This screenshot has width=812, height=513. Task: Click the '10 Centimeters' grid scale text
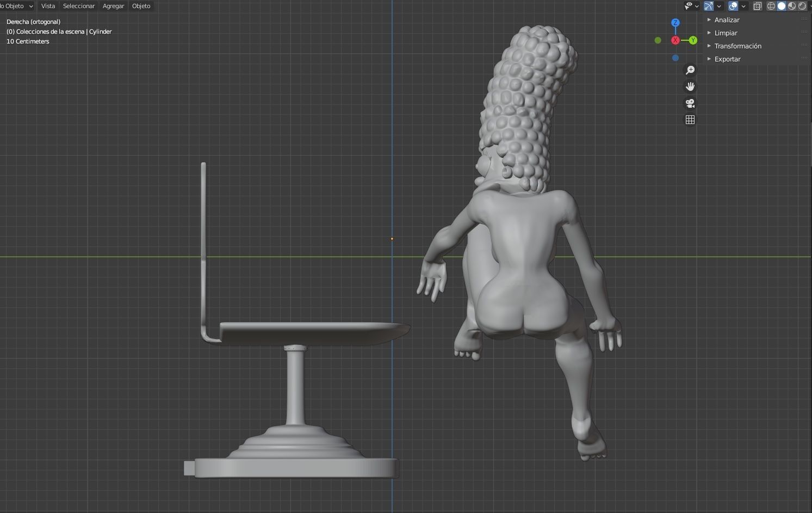28,41
